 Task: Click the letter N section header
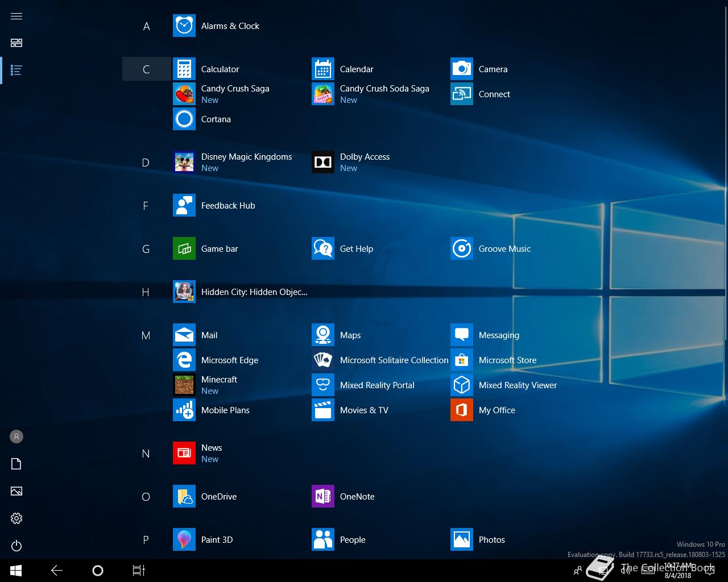146,454
